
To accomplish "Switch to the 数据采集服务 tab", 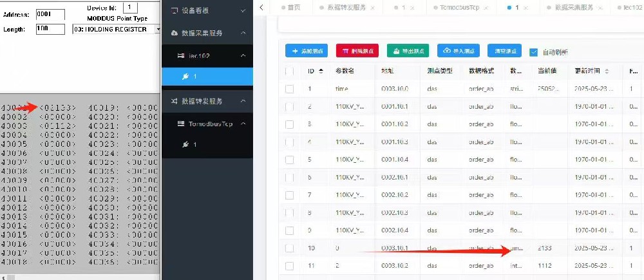I will coord(574,8).
